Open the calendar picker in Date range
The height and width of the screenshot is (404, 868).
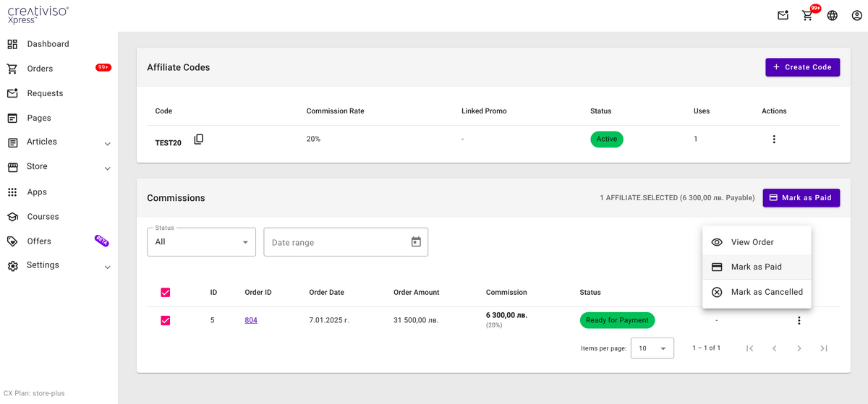pos(416,242)
